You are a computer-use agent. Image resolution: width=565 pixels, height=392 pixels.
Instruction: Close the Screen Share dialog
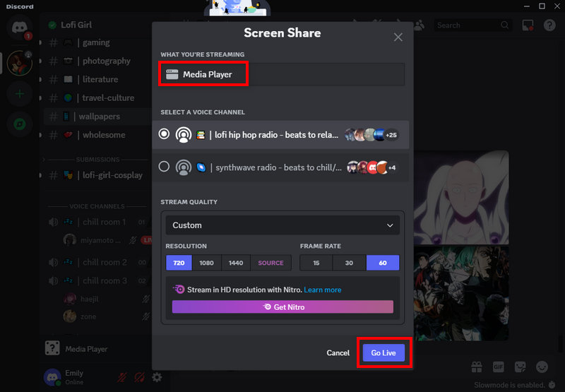(398, 37)
